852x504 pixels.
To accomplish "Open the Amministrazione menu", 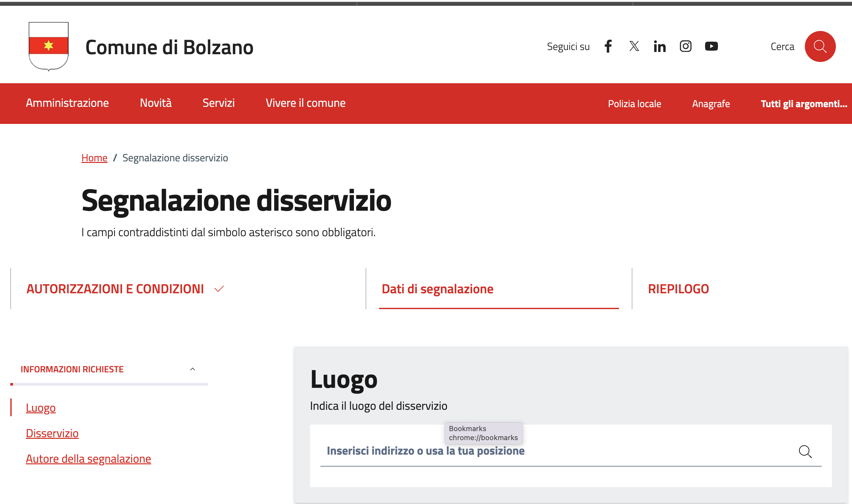I will (67, 103).
